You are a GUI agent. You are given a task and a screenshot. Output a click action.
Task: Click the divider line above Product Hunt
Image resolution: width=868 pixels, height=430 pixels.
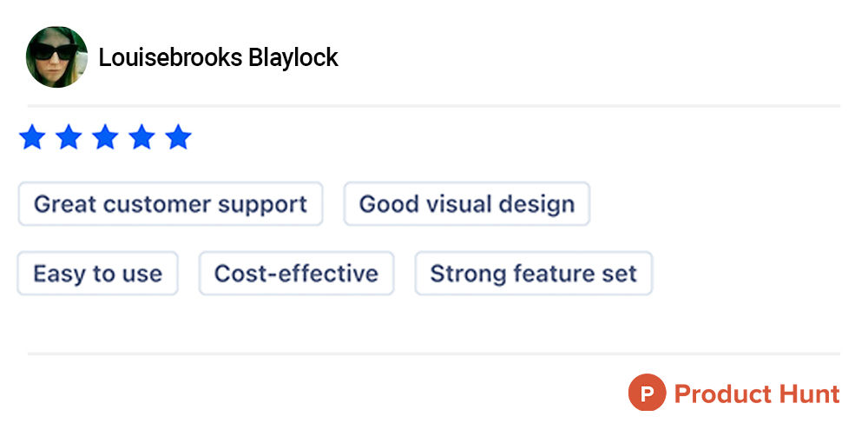(x=434, y=354)
